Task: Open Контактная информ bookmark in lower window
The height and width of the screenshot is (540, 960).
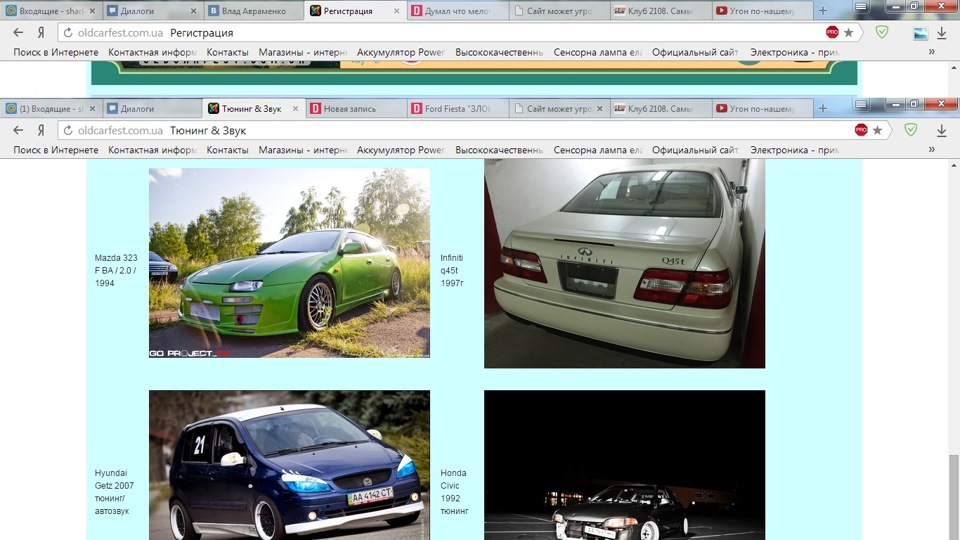Action: pyautogui.click(x=152, y=149)
